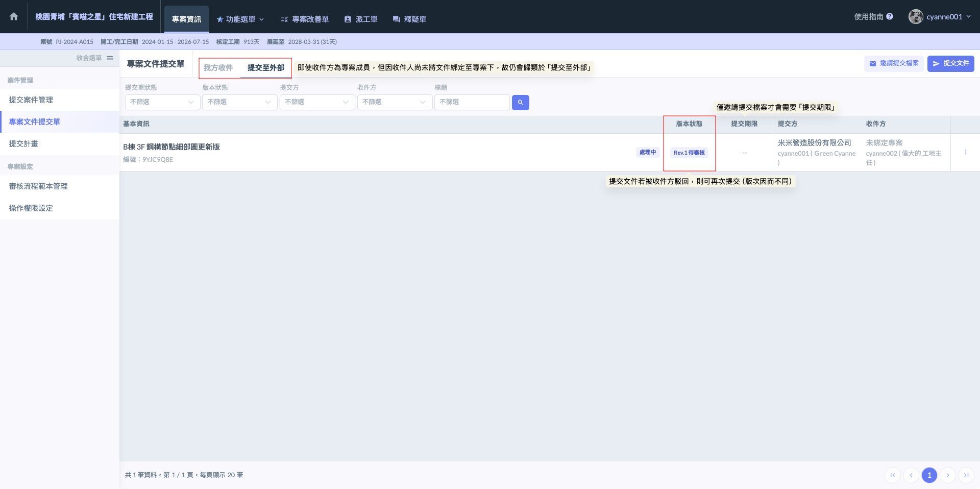Run the filter search magnifier button
This screenshot has width=980, height=489.
coord(521,103)
